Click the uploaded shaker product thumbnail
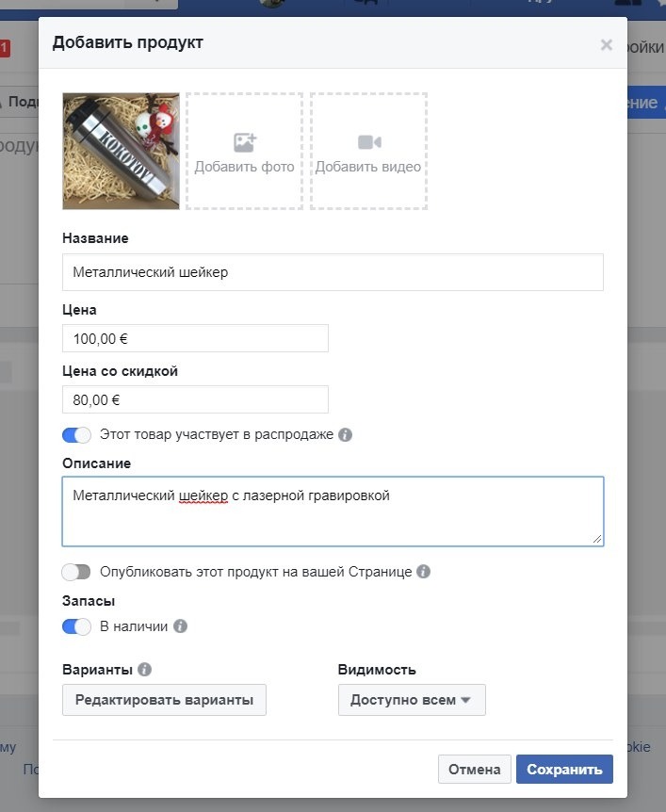Screen dimensions: 666x812 click(x=122, y=152)
